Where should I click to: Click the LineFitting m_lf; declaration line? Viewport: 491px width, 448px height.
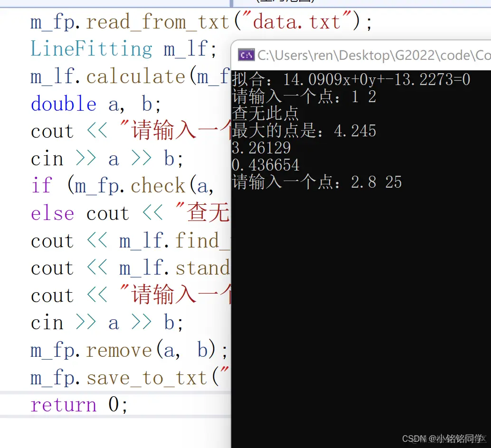click(123, 49)
